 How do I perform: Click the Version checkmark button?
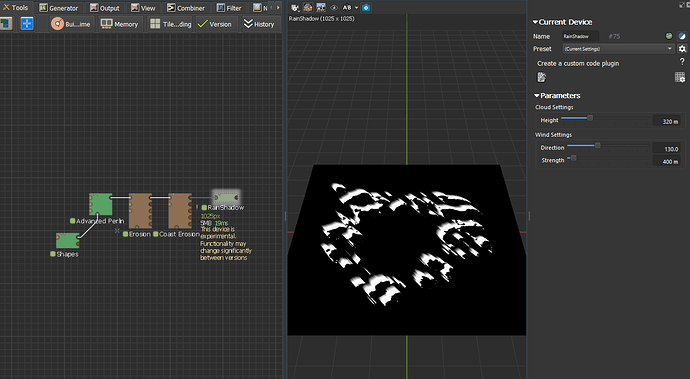click(x=215, y=24)
